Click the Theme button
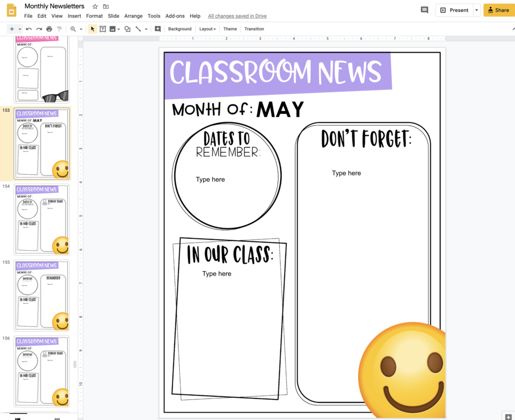Screen dimensions: 515x420 [230, 29]
